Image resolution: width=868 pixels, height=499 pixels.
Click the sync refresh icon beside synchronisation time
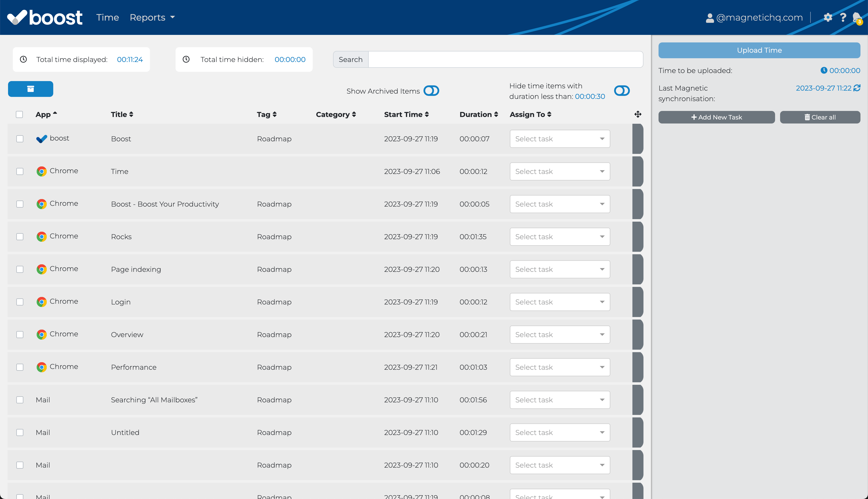[857, 88]
